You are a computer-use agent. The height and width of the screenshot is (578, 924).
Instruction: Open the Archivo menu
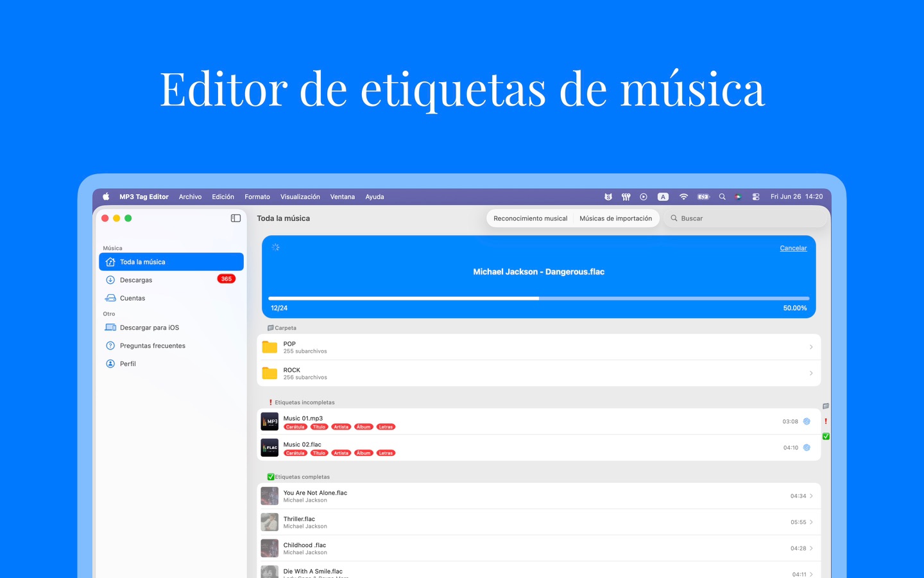pyautogui.click(x=190, y=197)
